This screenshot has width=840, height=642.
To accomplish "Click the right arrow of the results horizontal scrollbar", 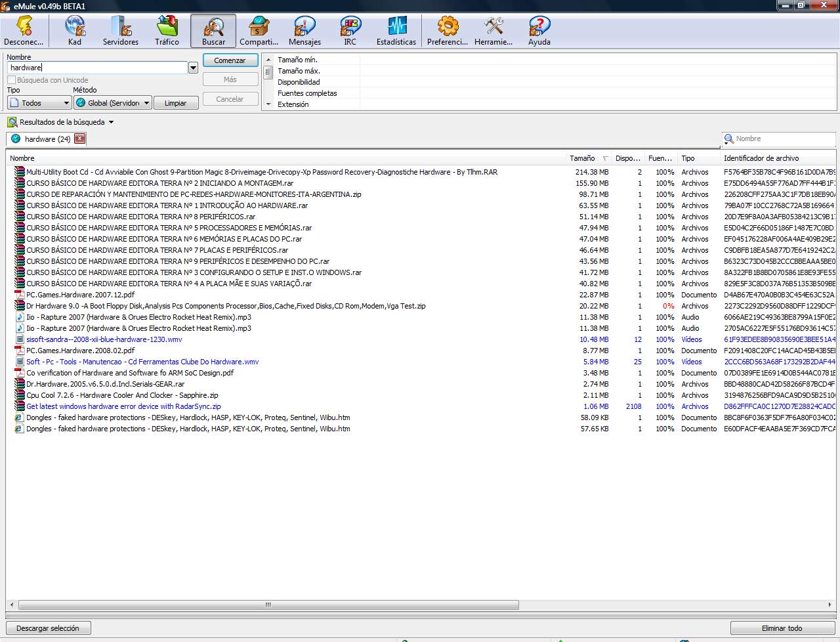I will coord(830,605).
